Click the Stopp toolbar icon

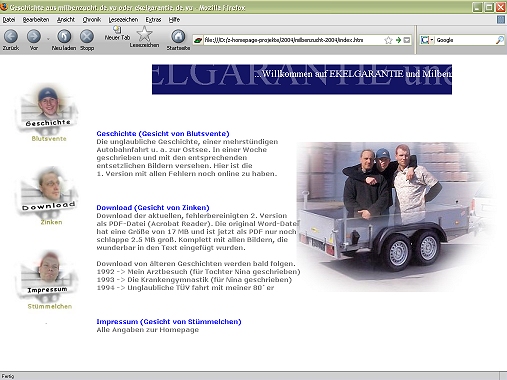coord(87,36)
